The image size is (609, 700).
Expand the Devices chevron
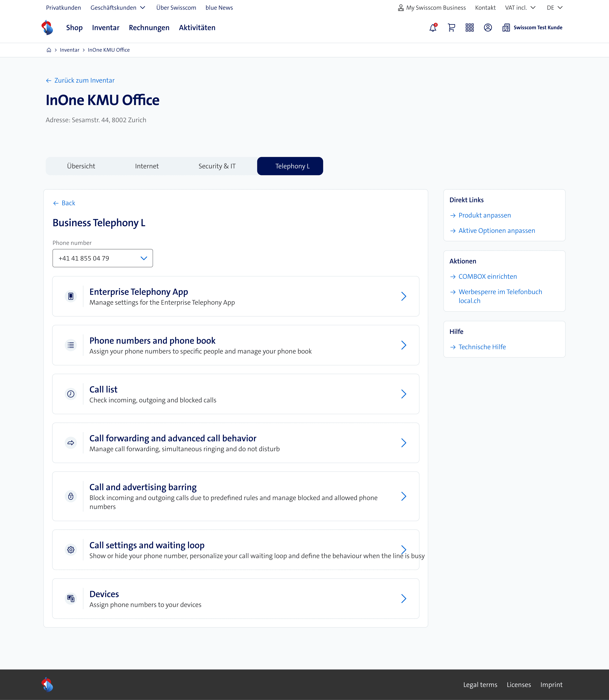[404, 599]
